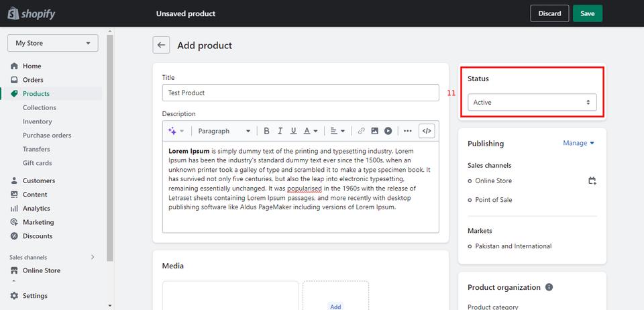
Task: Open the Manage dropdown in Publishing
Action: (579, 143)
